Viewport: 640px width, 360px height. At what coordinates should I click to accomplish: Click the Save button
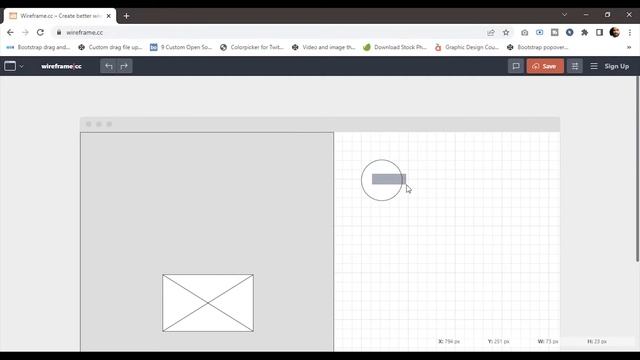click(x=545, y=66)
